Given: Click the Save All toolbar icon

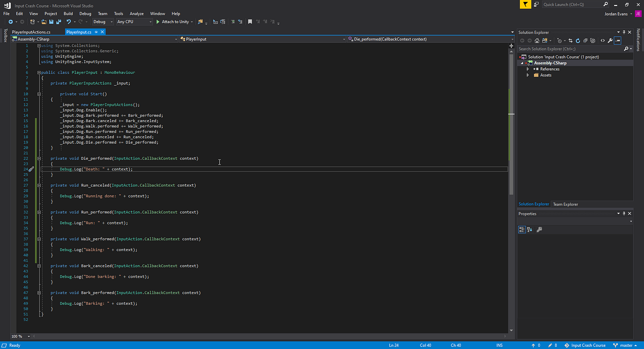Looking at the screenshot, I should point(58,22).
